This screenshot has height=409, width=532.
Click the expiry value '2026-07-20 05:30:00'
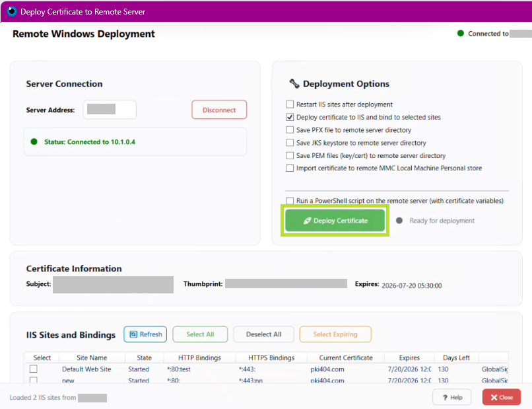412,285
